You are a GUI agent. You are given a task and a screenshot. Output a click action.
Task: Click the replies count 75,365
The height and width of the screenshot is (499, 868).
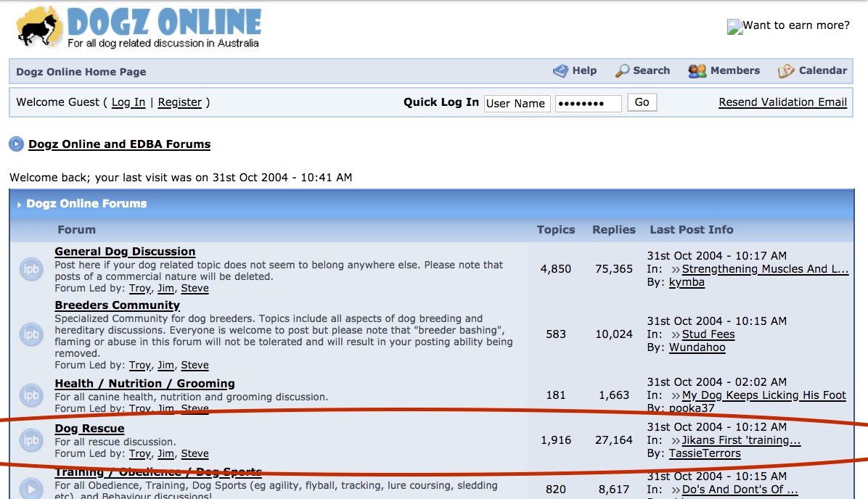pos(614,269)
